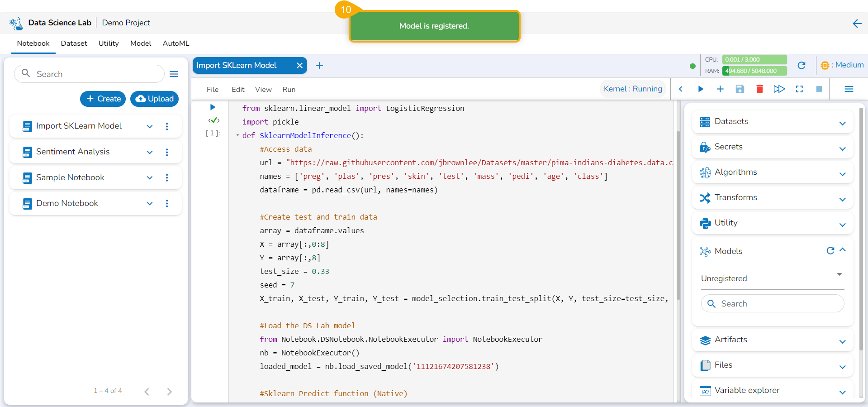This screenshot has height=407, width=868.
Task: Expand the Datasets panel
Action: click(x=842, y=123)
